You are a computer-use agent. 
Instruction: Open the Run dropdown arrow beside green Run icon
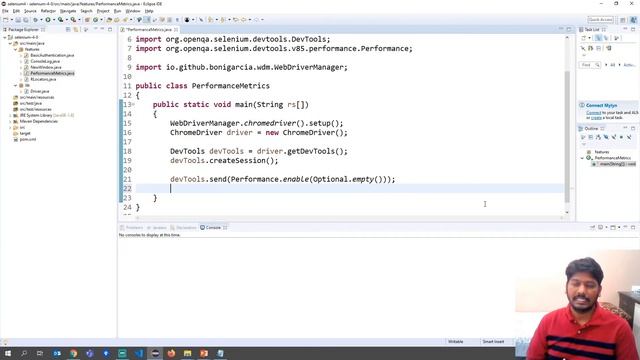pyautogui.click(x=54, y=20)
